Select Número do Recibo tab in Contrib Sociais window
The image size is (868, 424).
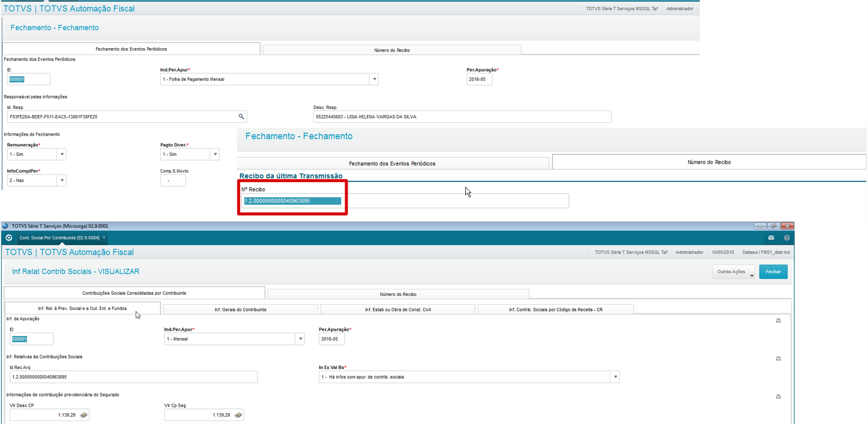point(398,294)
